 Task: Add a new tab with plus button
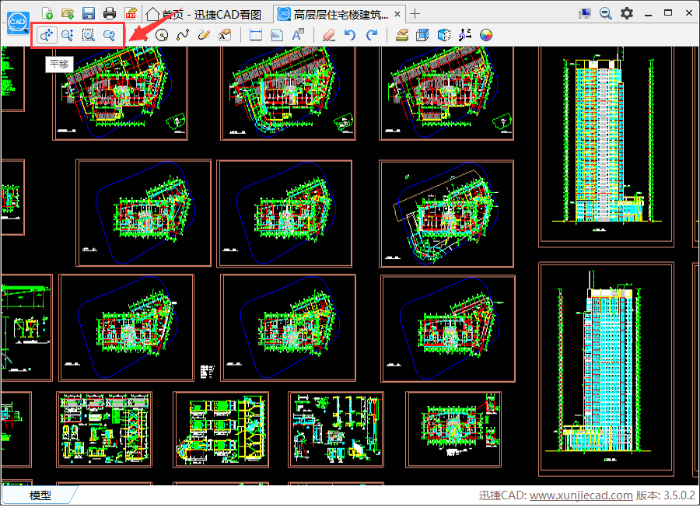click(416, 14)
